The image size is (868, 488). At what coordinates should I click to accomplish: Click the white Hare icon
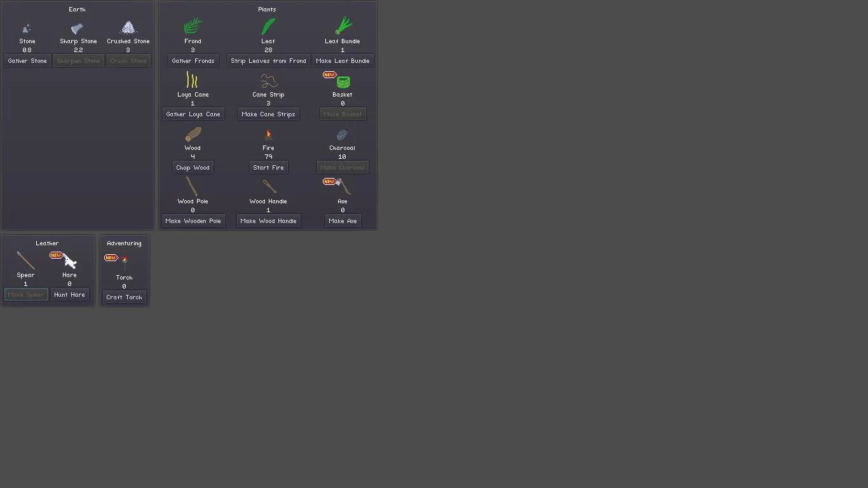[x=70, y=261]
